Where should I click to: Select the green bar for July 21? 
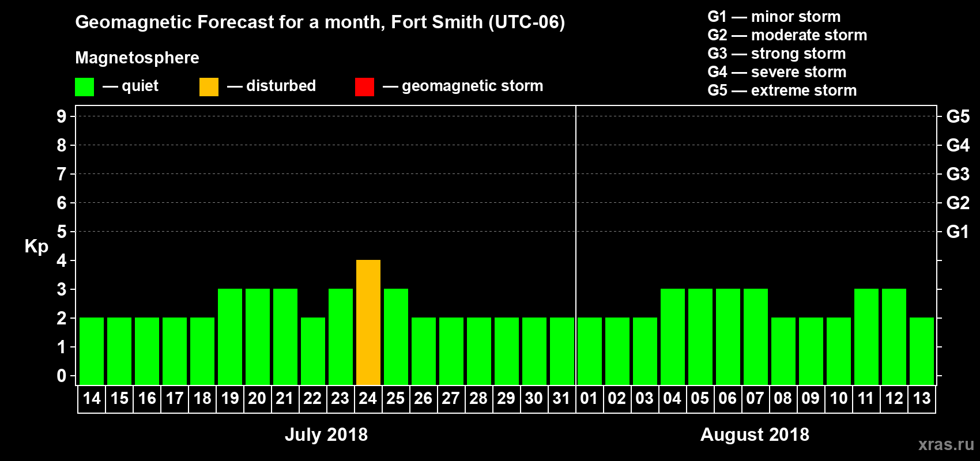click(x=285, y=337)
